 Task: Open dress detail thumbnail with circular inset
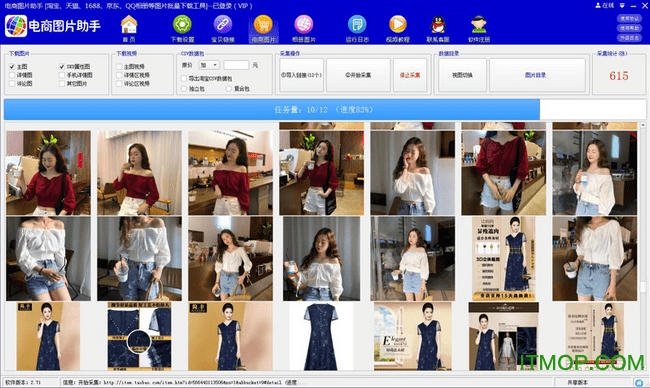[x=139, y=336]
